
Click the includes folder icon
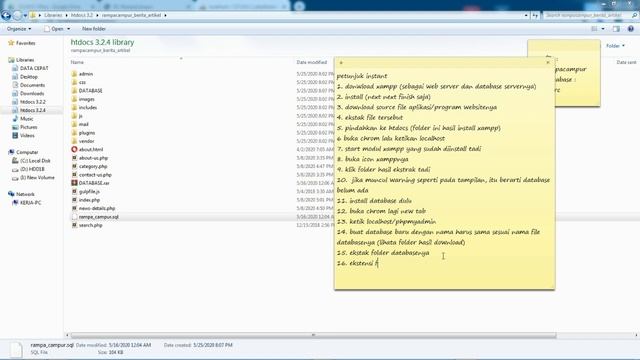click(x=74, y=107)
